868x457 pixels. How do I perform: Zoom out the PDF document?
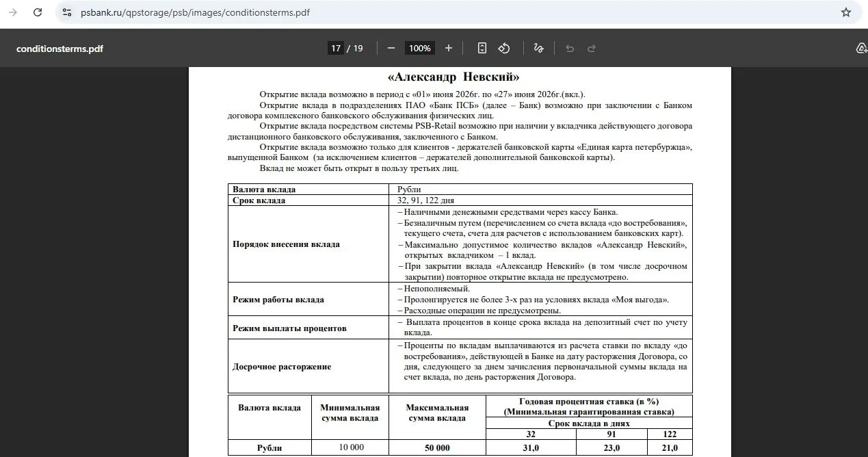pyautogui.click(x=391, y=48)
